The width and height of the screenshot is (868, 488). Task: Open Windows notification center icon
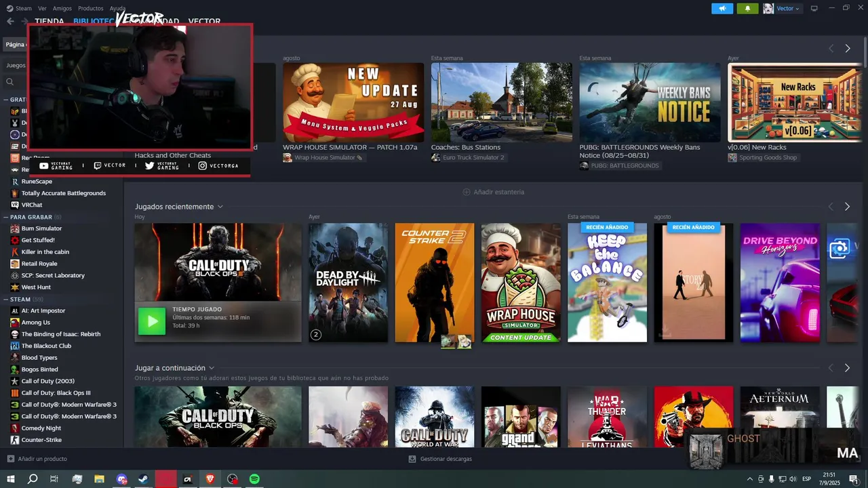(853, 479)
